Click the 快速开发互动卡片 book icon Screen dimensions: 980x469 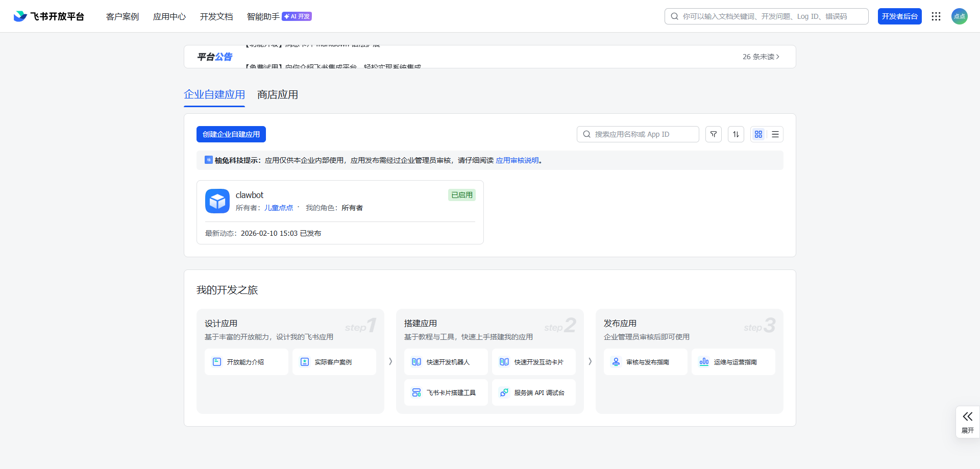click(504, 362)
